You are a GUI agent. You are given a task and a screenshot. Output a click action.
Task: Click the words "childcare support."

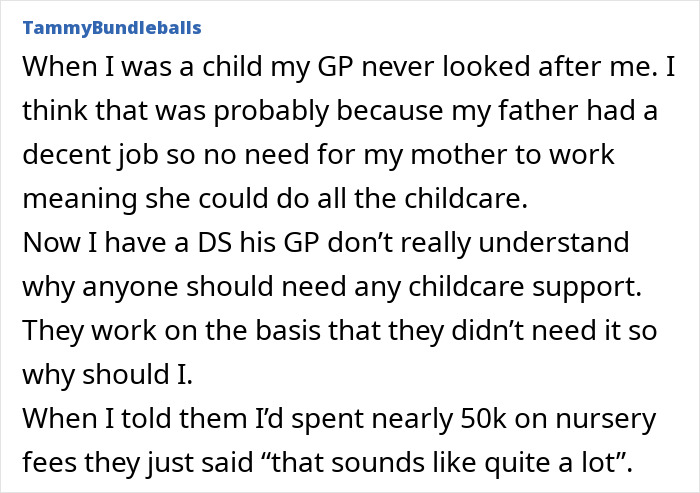(525, 287)
